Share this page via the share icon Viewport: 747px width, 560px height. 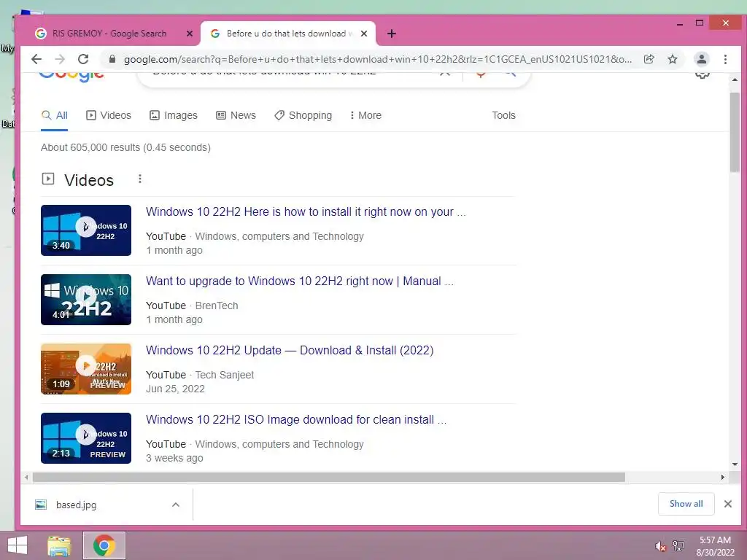coord(649,59)
